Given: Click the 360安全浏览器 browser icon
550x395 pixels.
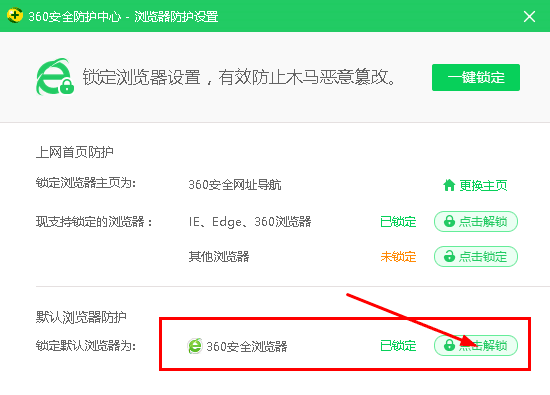Looking at the screenshot, I should (x=195, y=346).
